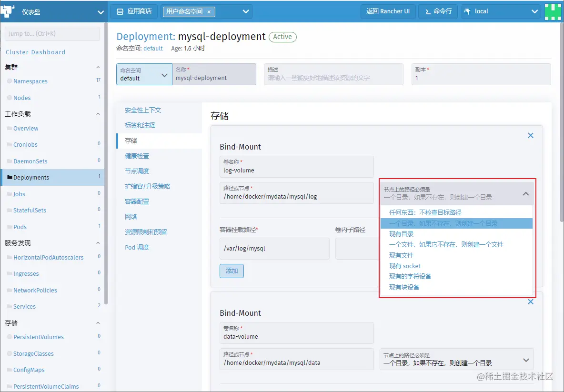564x392 pixels.
Task: Open Namespaces in sidebar
Action: [x=30, y=81]
